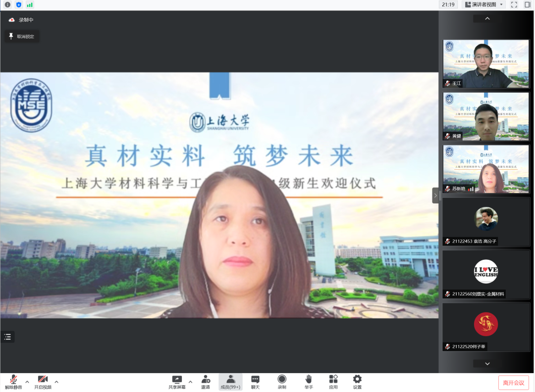Expand audio options arrow beside 解除静音

click(27, 382)
